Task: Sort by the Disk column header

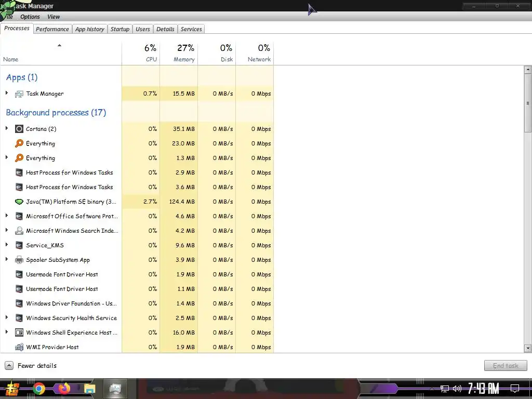Action: pos(217,54)
